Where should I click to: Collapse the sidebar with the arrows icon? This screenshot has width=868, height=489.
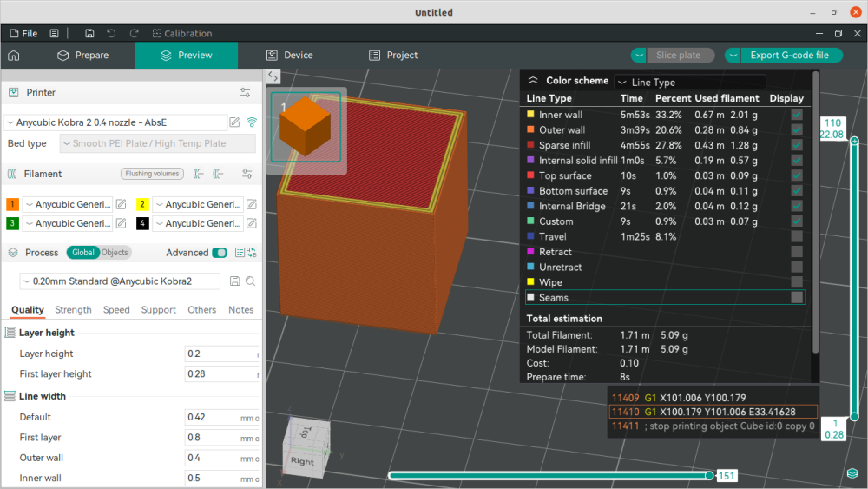pos(273,76)
